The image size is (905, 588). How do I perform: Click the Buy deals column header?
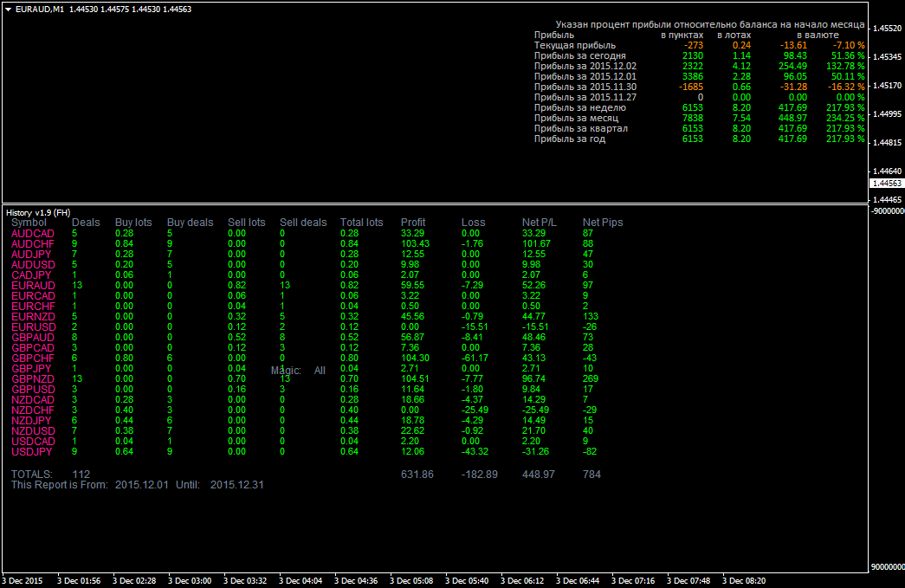tap(190, 223)
